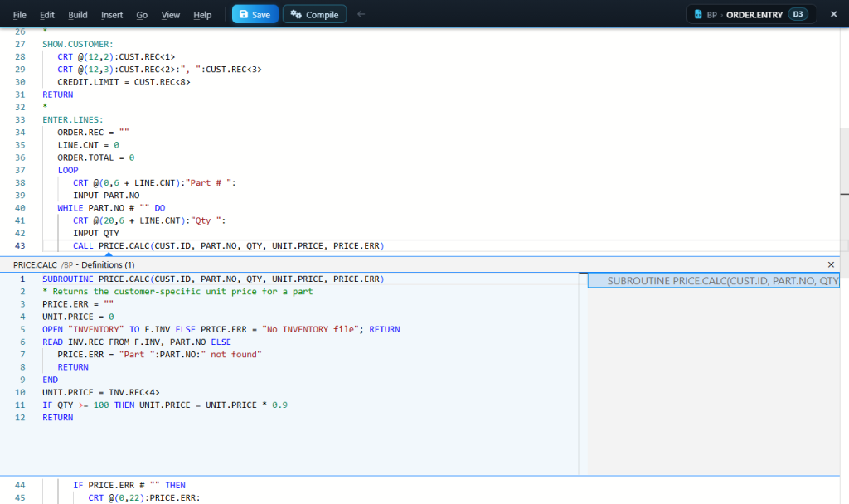Screen dimensions: 849x504
Task: Close the PRICE.CALC definitions peek panel
Action: (x=831, y=264)
